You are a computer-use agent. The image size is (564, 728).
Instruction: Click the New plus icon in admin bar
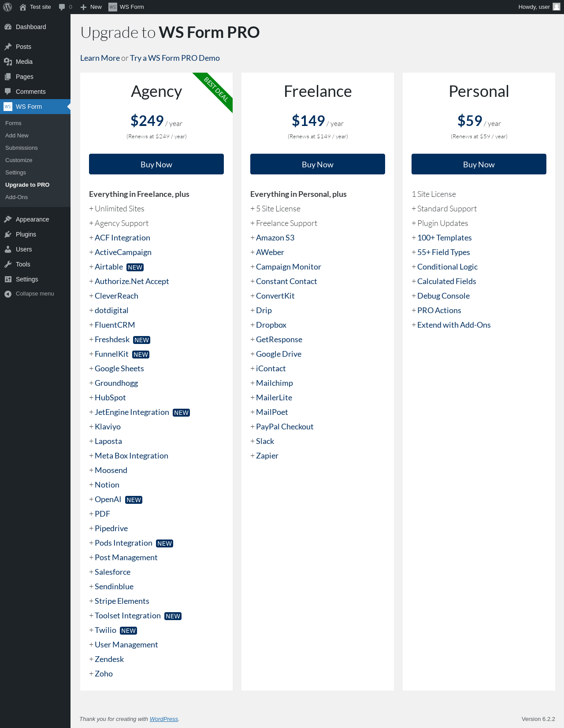(83, 7)
